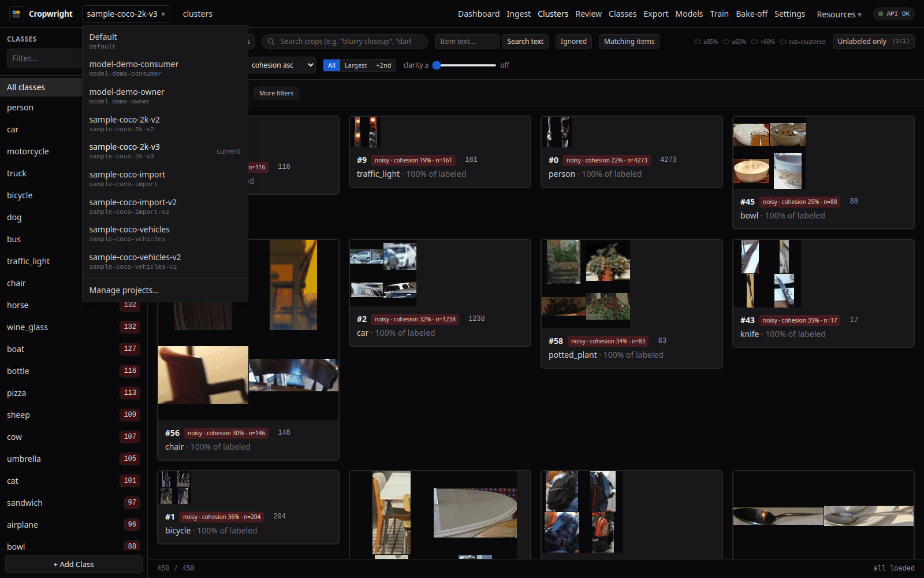Open the cohesion asc sort dropdown

point(282,65)
